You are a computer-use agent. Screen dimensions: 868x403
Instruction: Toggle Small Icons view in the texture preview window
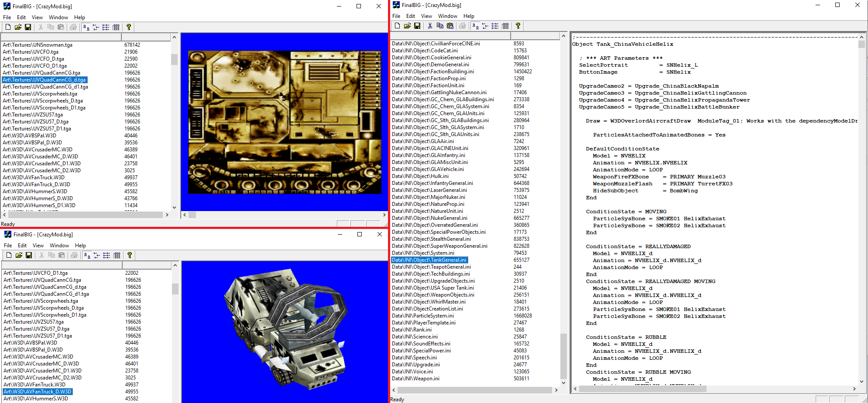96,27
